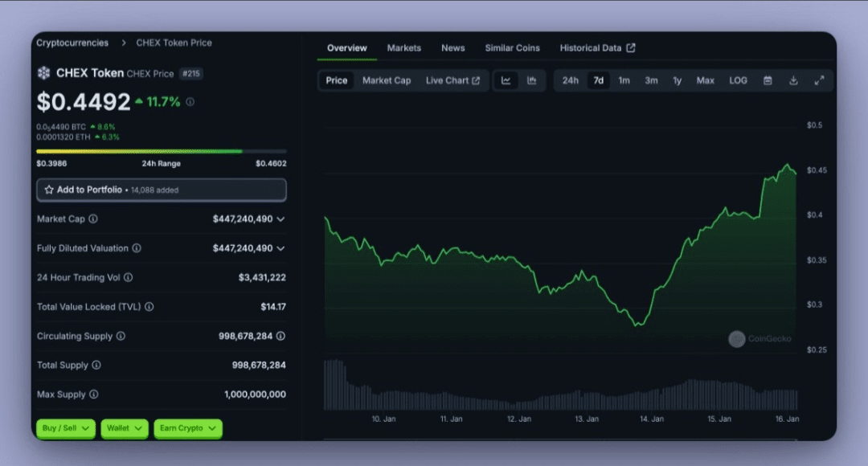Image resolution: width=868 pixels, height=466 pixels.
Task: Select the 24h time range
Action: 570,80
